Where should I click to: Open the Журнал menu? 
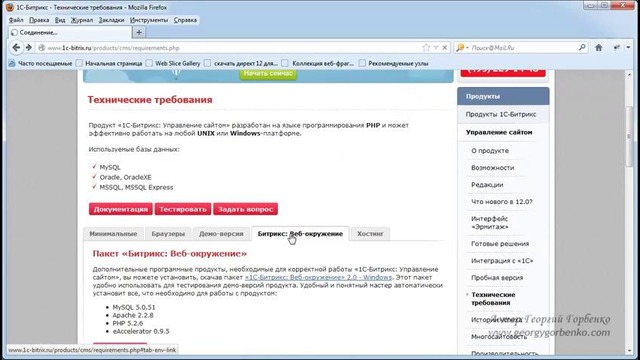(82, 20)
